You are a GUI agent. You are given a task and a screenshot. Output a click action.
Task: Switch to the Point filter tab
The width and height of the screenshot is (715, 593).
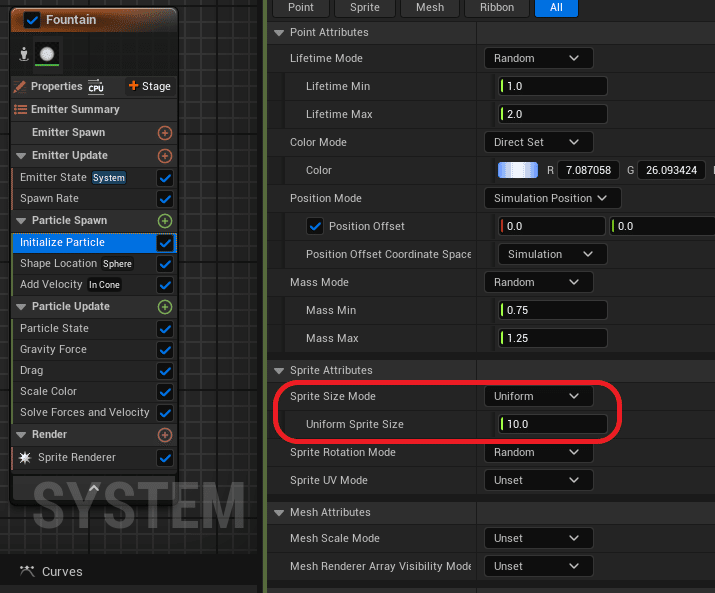(x=301, y=8)
